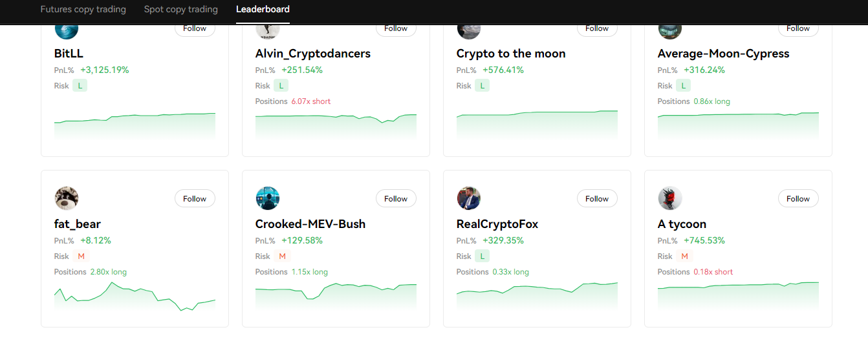Switch to Spot copy trading tab
Screen dimensions: 868x363
point(181,10)
